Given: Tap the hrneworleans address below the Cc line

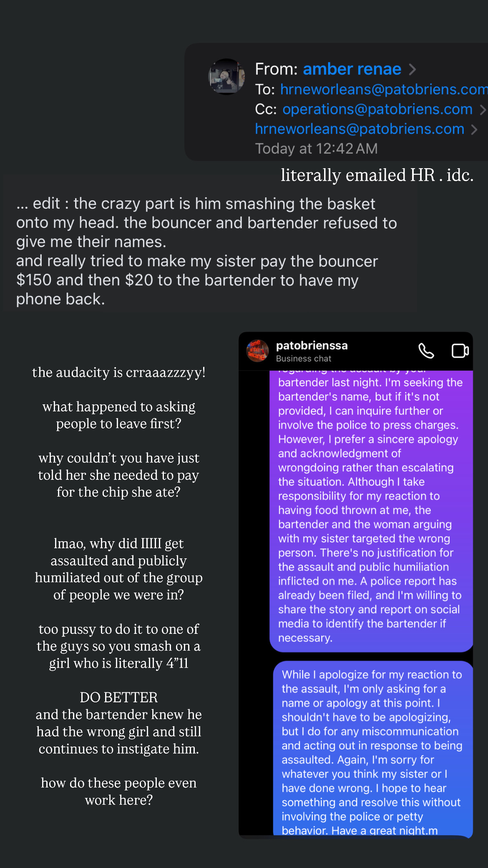Looking at the screenshot, I should (x=360, y=129).
